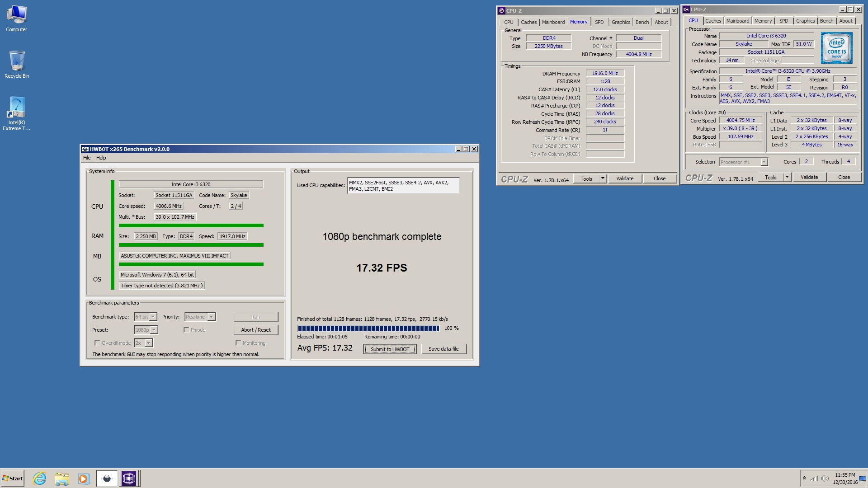
Task: Switch to Bench tab in Memory window
Action: coord(642,22)
